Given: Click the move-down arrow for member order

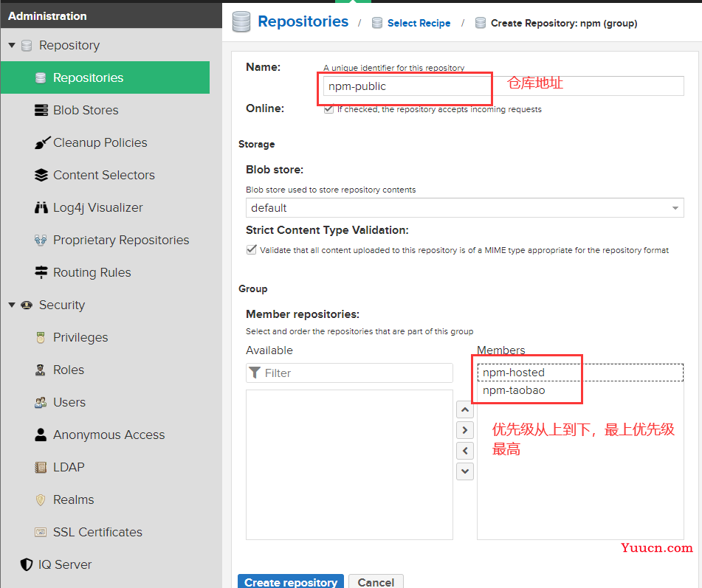Looking at the screenshot, I should coord(465,471).
